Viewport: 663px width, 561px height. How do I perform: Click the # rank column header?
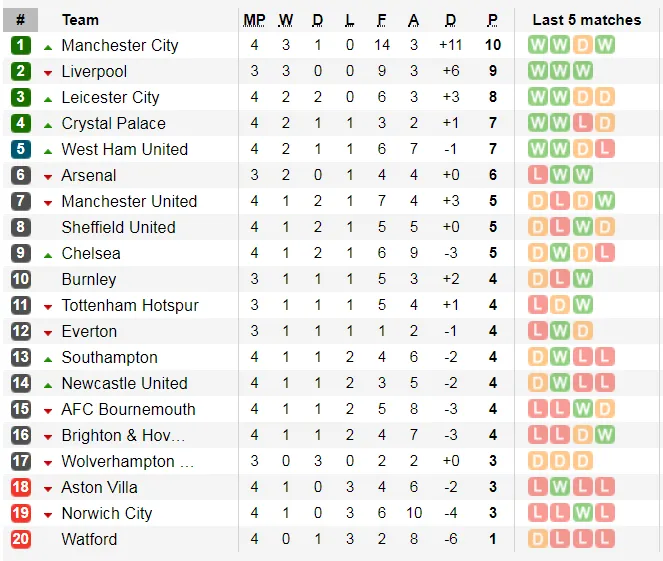click(x=21, y=20)
